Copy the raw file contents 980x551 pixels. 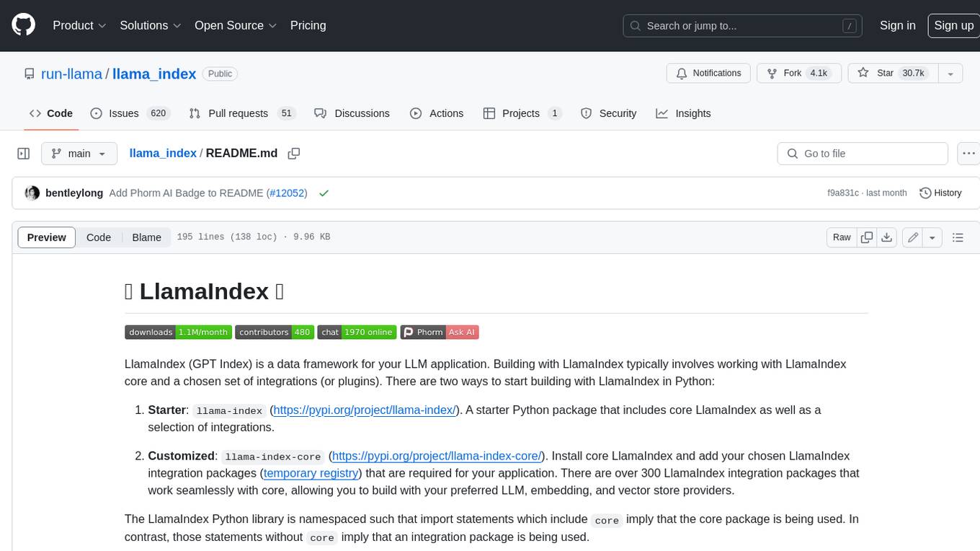[x=867, y=237]
